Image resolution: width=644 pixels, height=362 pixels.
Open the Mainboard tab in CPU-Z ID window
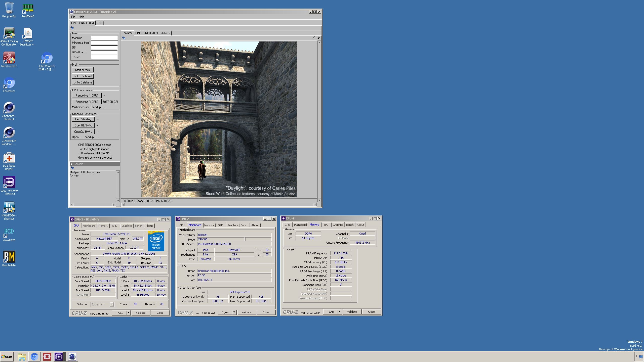(x=89, y=226)
